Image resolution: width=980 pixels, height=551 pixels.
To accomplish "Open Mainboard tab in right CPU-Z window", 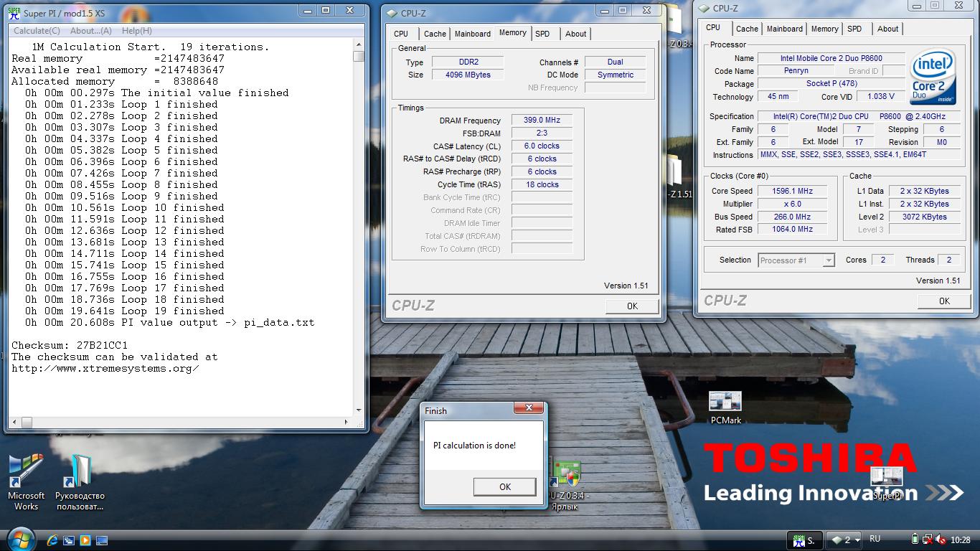I will coord(785,29).
